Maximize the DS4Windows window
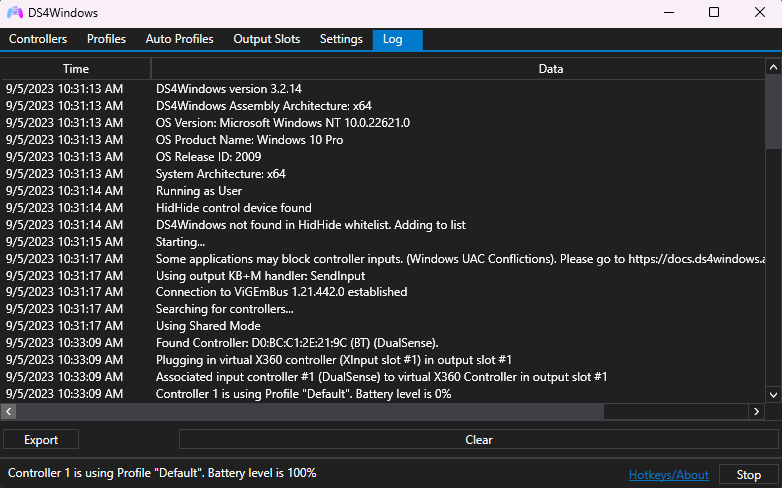 714,13
